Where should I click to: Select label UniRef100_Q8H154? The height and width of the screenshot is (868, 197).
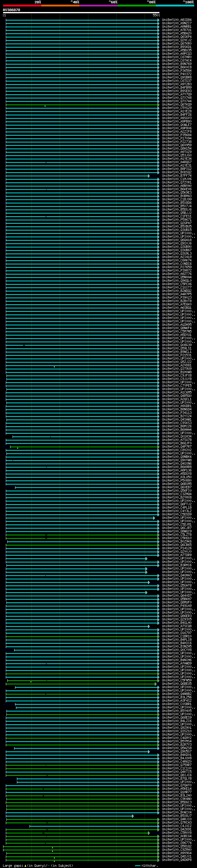(176, 149)
